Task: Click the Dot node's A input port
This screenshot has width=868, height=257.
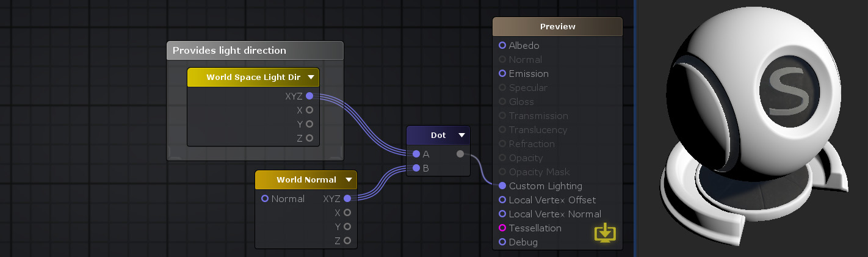Action: pyautogui.click(x=416, y=154)
